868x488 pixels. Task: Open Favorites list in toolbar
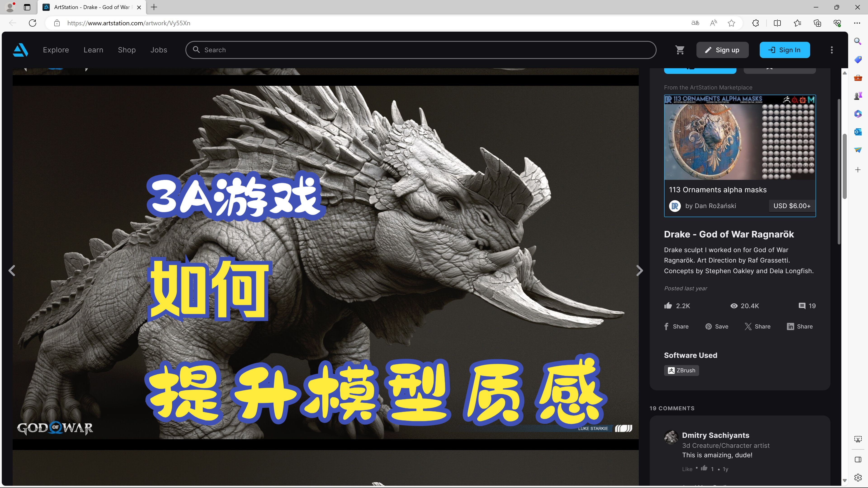click(797, 23)
